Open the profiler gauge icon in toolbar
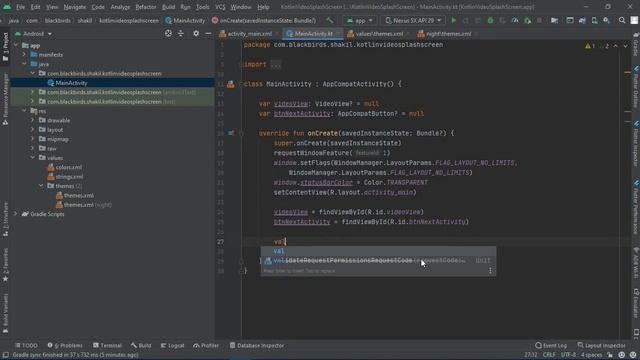The width and height of the screenshot is (640, 360). (x=515, y=20)
